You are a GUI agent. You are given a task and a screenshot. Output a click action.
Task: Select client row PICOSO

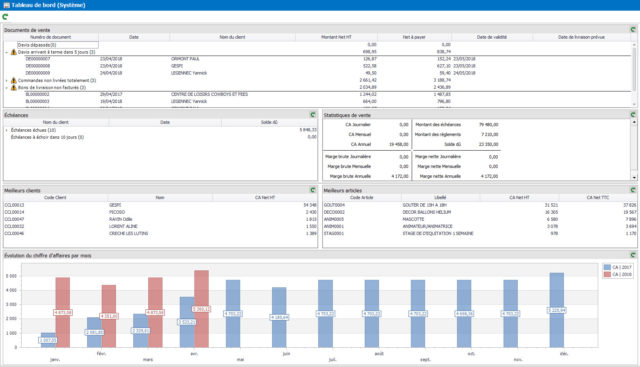point(160,212)
